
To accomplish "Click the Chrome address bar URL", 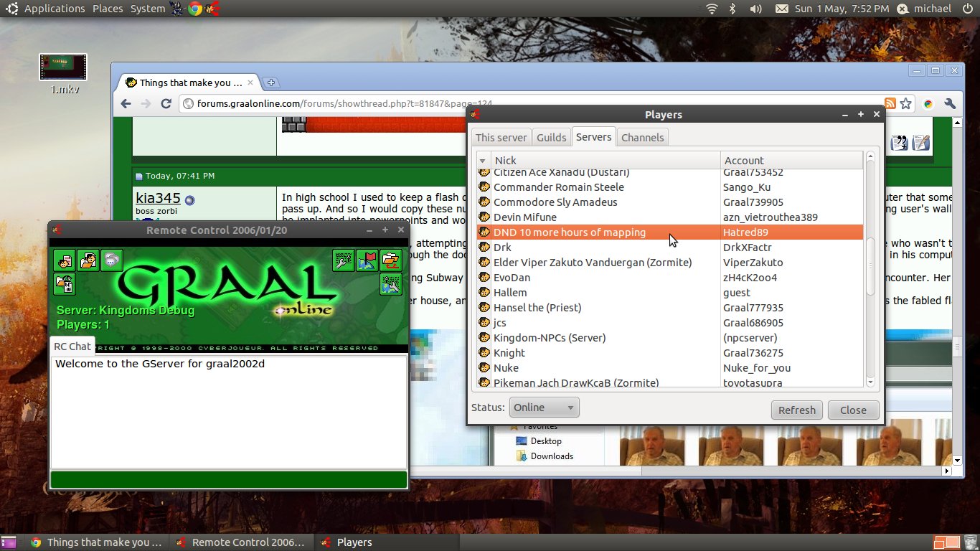I will (x=531, y=103).
